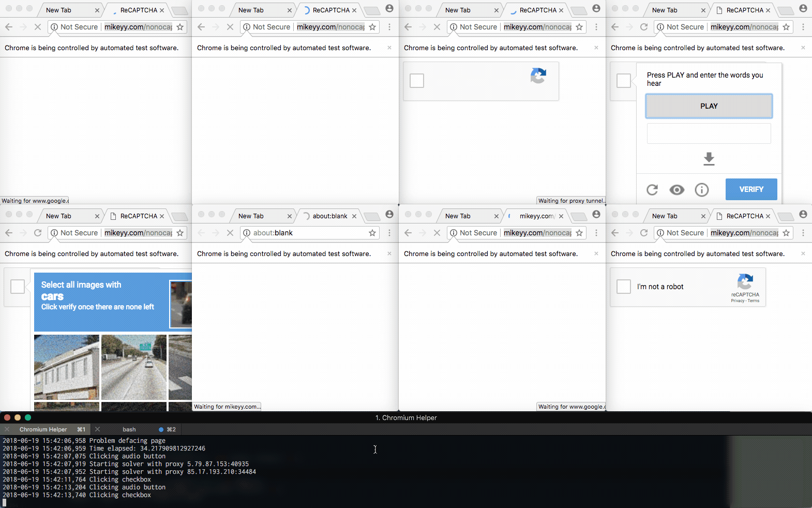This screenshot has width=812, height=508.
Task: Tick the checkbox in the top-row third window
Action: (x=417, y=81)
